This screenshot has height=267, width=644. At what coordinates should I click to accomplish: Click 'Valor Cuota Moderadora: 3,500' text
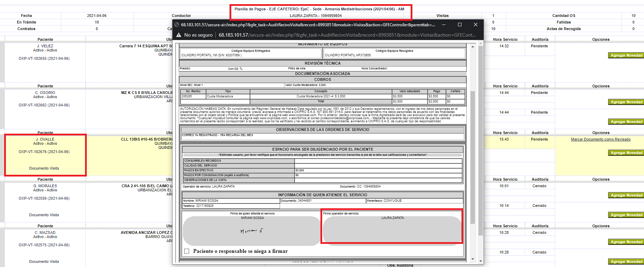[x=305, y=85]
